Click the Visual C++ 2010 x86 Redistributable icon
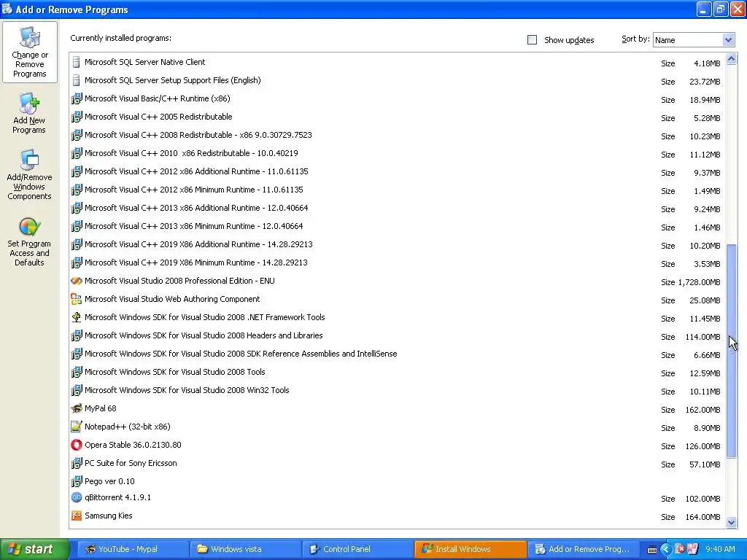Viewport: 747px width, 560px height. tap(76, 153)
